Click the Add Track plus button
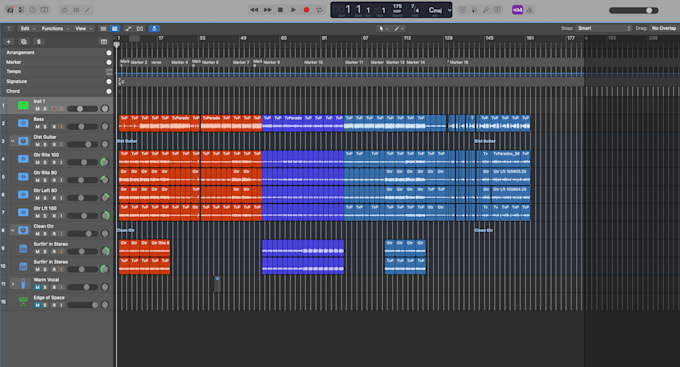The image size is (680, 367). (x=9, y=42)
